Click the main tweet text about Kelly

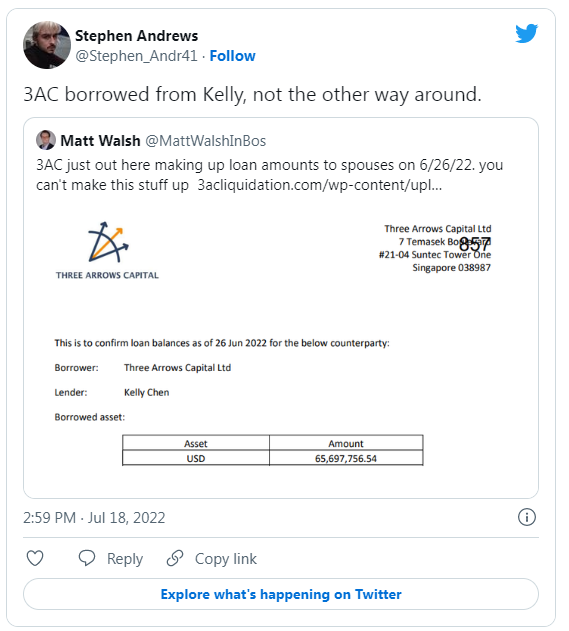click(252, 95)
